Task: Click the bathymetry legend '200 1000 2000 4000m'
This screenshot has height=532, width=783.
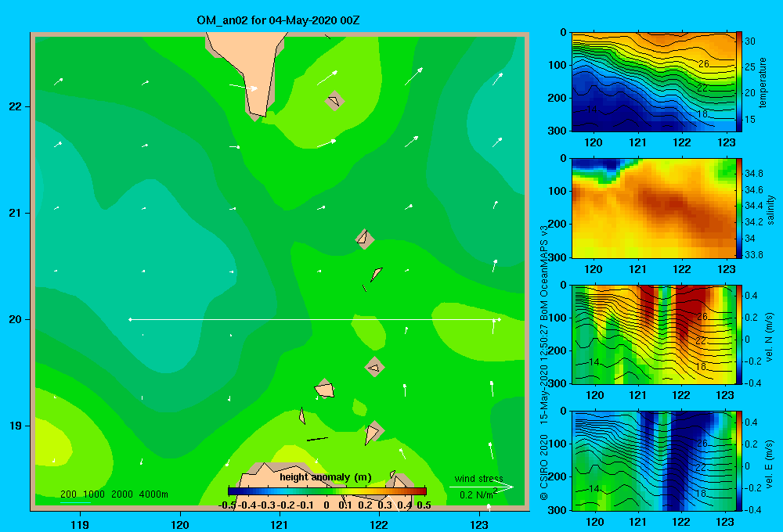Action: pyautogui.click(x=114, y=494)
